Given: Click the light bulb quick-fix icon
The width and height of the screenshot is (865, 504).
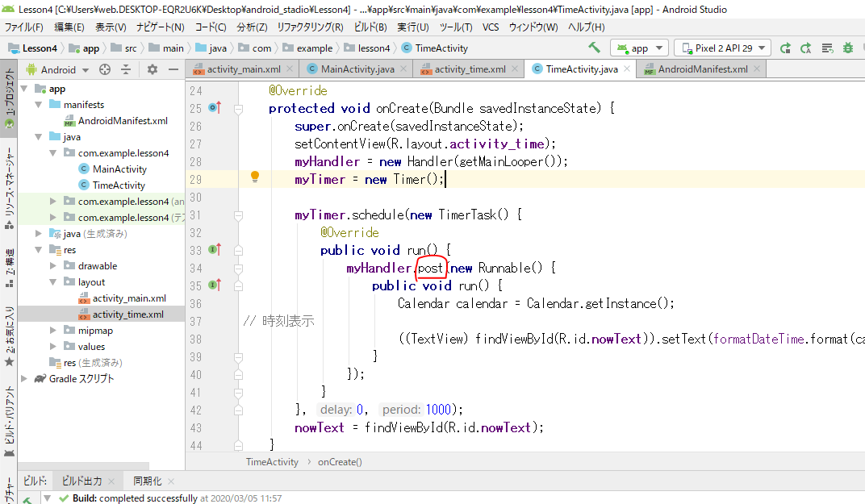Looking at the screenshot, I should click(255, 177).
